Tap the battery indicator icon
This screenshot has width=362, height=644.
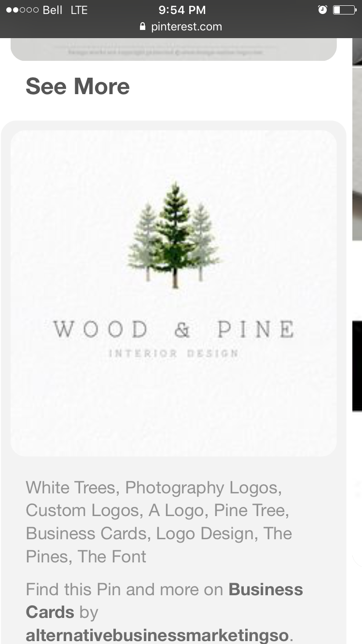tap(345, 10)
